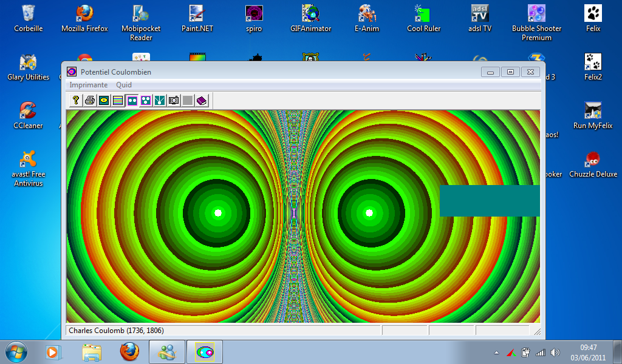Image resolution: width=622 pixels, height=364 pixels.
Task: Toggle the two-charges display button
Action: [x=132, y=101]
